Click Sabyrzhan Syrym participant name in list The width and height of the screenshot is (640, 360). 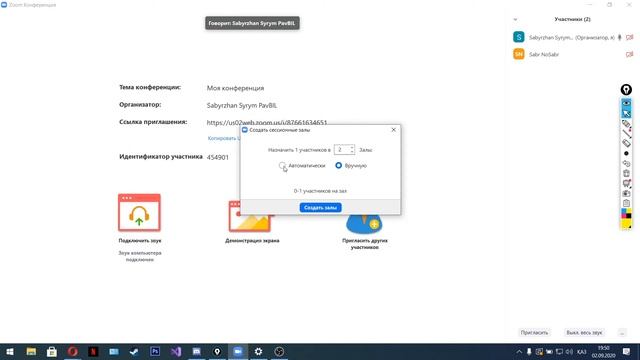(x=571, y=38)
